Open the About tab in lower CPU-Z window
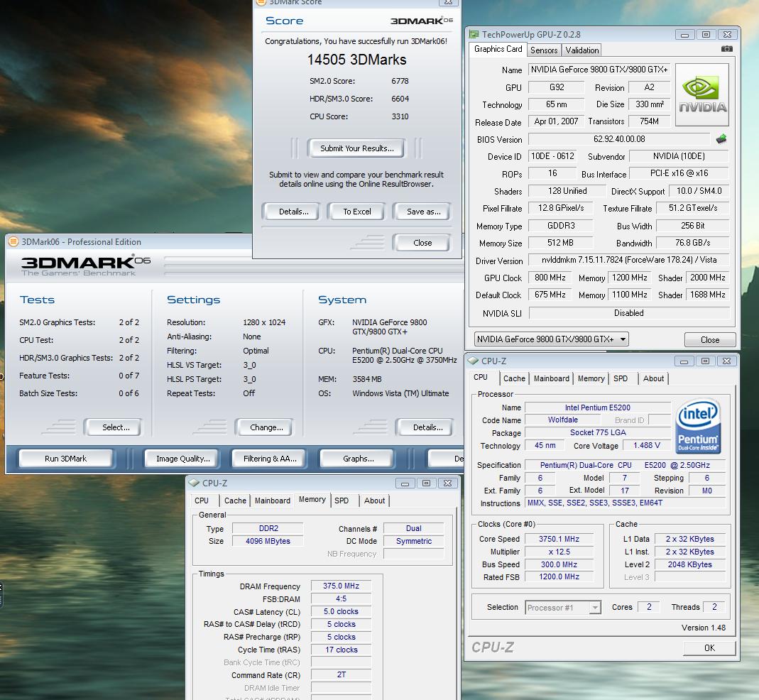This screenshot has height=700, width=759. [374, 501]
